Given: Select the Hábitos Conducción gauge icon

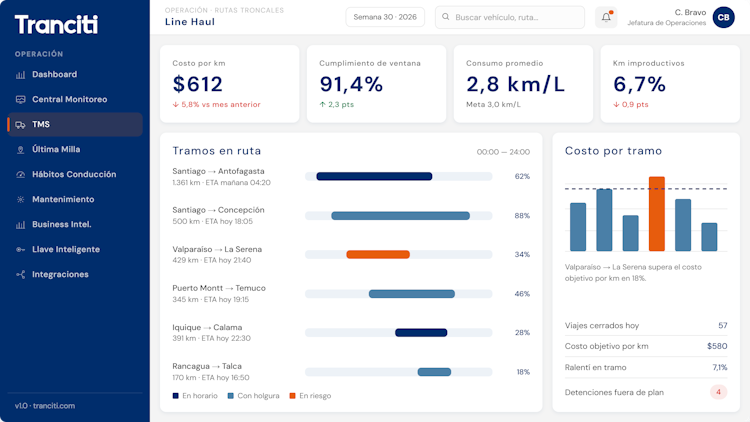Looking at the screenshot, I should 21,175.
